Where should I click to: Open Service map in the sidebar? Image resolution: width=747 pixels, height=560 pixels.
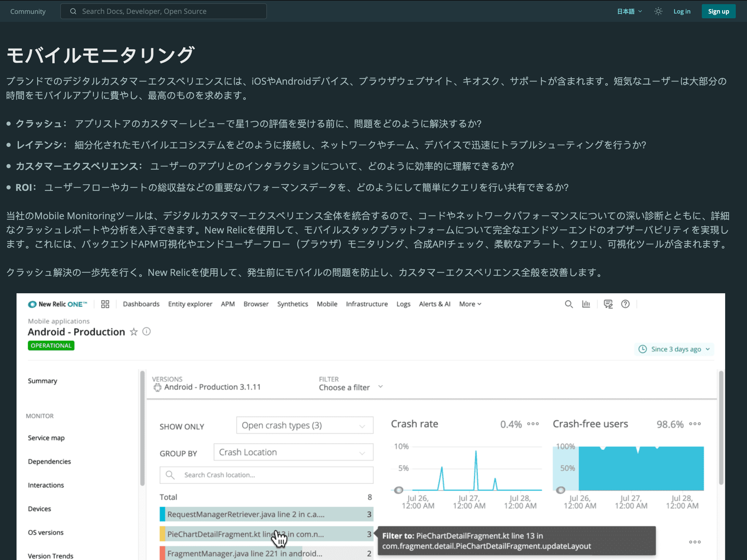pos(46,438)
